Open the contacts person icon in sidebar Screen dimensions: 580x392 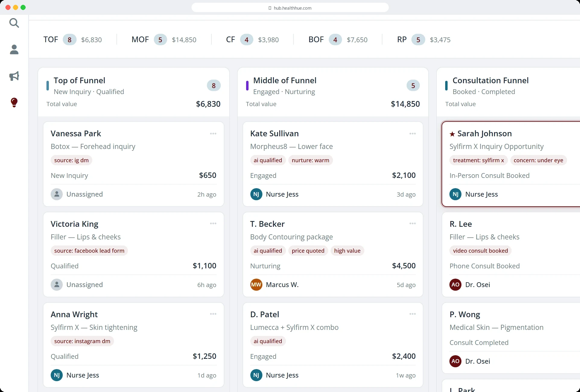14,49
